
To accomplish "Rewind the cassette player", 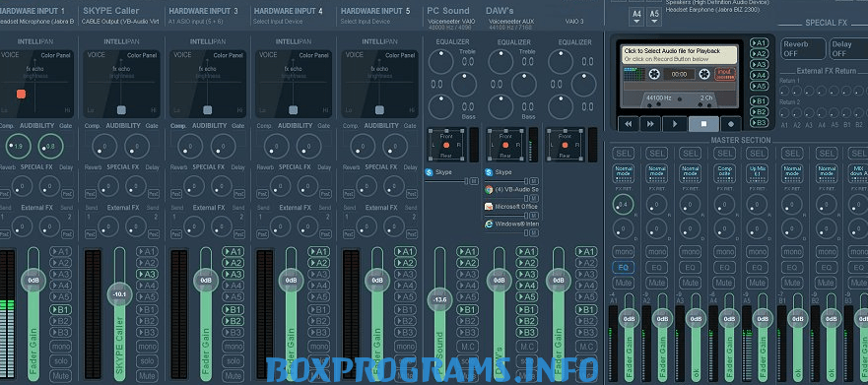I will 629,124.
